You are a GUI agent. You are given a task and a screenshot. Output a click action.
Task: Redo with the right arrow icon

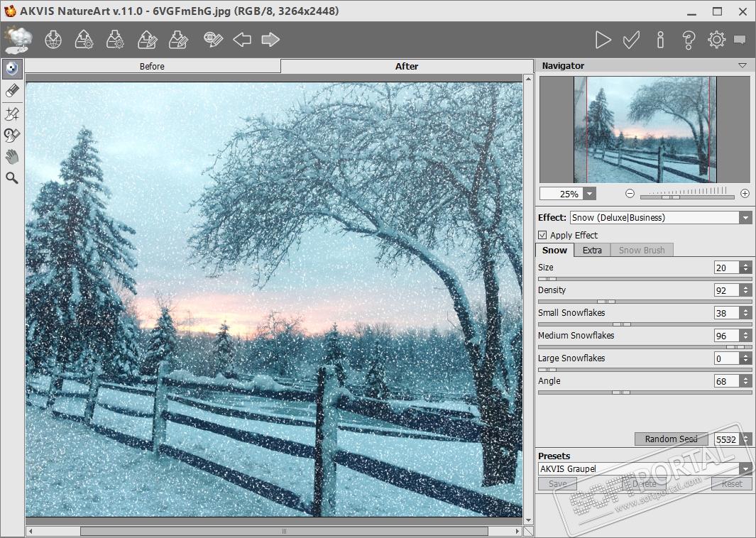[x=270, y=40]
